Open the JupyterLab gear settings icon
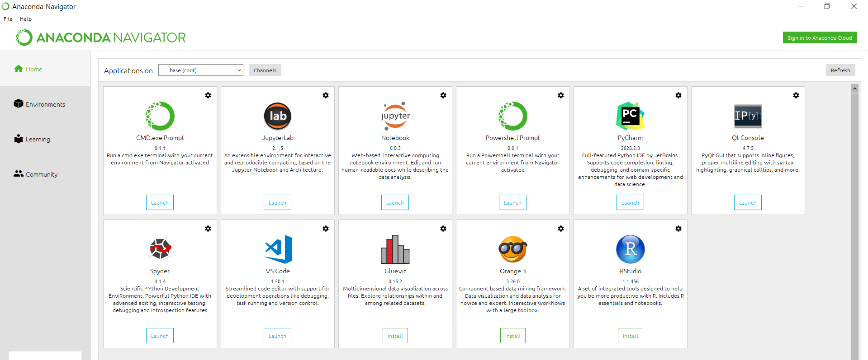The image size is (868, 360). point(326,95)
